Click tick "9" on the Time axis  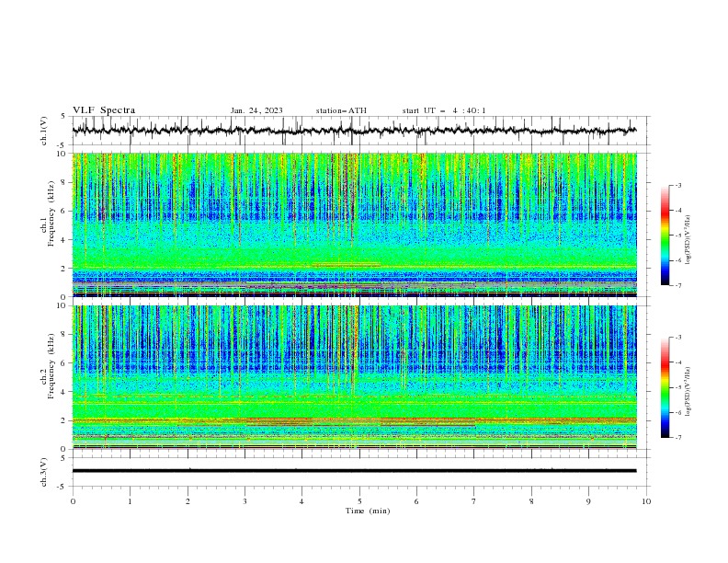(588, 501)
